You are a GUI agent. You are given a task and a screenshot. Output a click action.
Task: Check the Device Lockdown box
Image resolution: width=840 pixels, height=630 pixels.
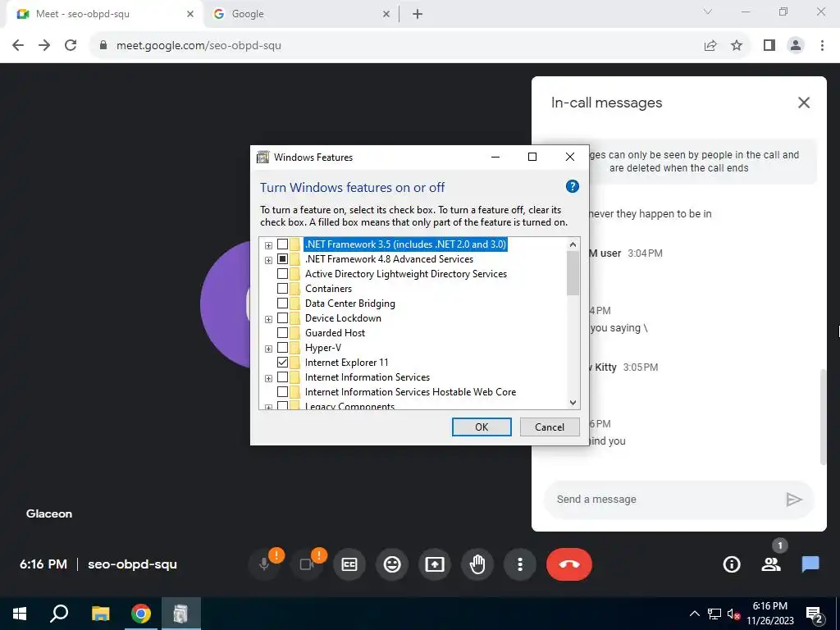[282, 318]
